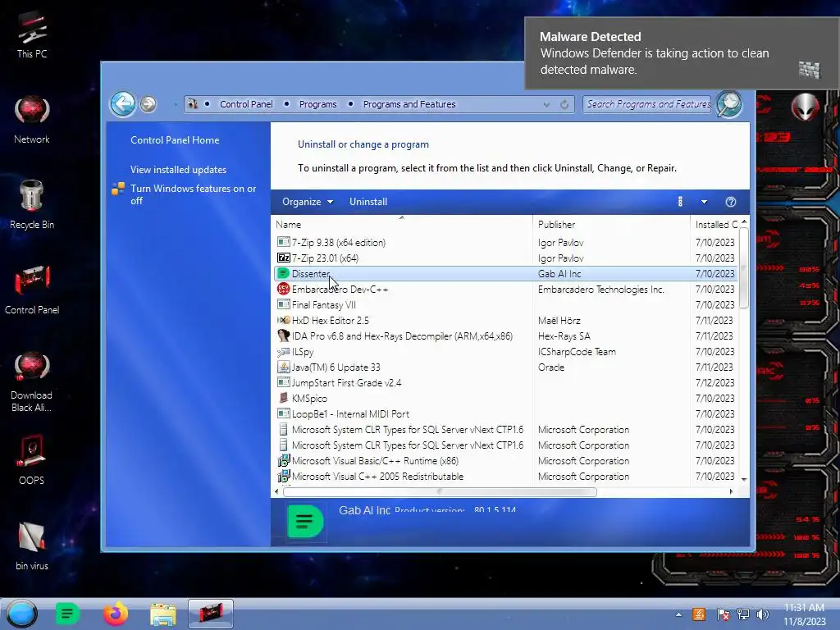Go back with the Back arrow button

click(123, 104)
